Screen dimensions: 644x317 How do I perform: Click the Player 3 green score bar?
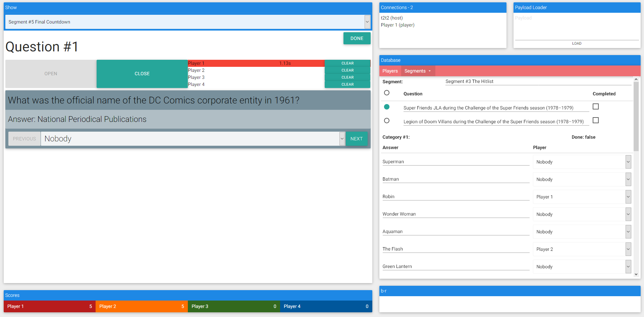pyautogui.click(x=234, y=306)
